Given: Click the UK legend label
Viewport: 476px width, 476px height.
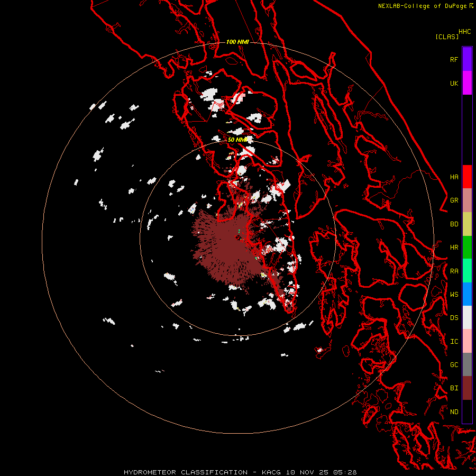Looking at the screenshot, I should pyautogui.click(x=454, y=83).
